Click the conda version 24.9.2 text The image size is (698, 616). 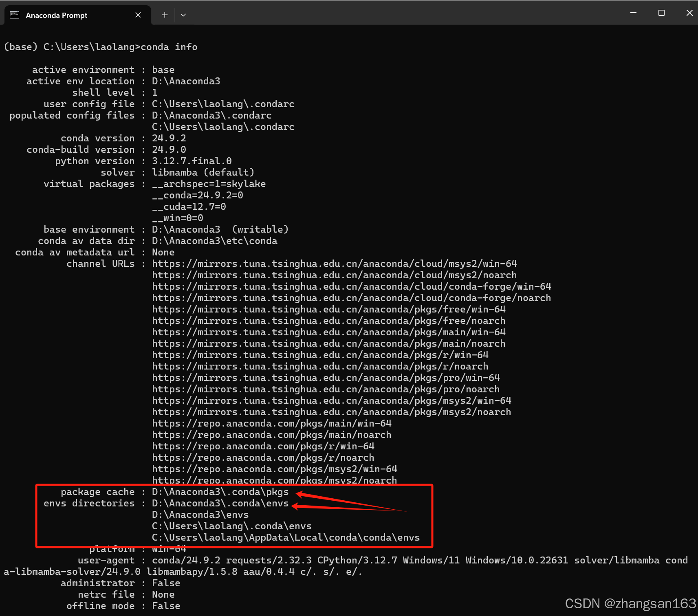tap(169, 138)
